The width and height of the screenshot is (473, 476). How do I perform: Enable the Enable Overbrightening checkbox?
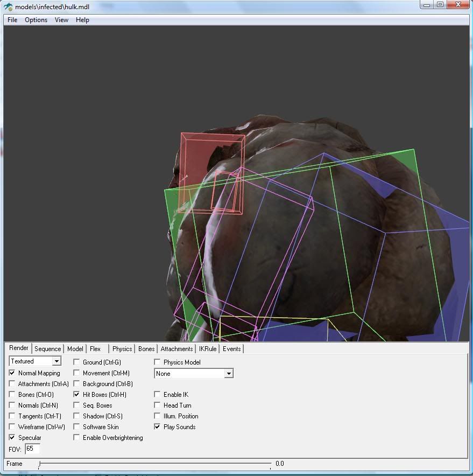[76, 437]
